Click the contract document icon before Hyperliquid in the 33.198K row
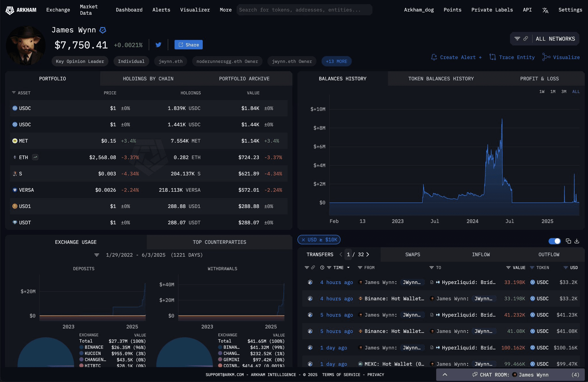The width and height of the screenshot is (588, 382). [x=432, y=282]
